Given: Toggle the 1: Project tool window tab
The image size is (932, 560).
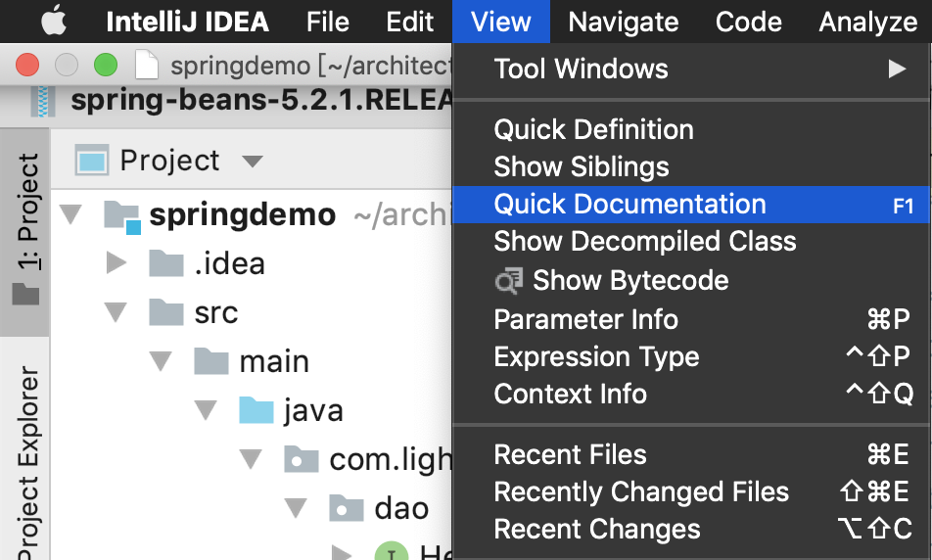Looking at the screenshot, I should pyautogui.click(x=25, y=232).
